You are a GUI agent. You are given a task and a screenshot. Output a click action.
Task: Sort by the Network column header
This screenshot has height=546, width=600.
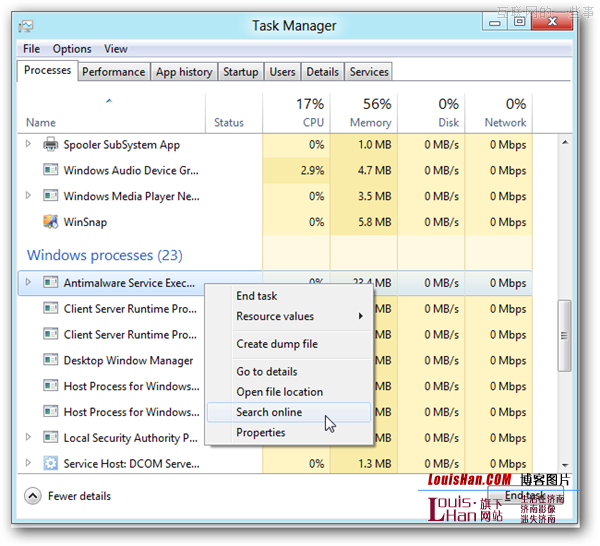[505, 122]
